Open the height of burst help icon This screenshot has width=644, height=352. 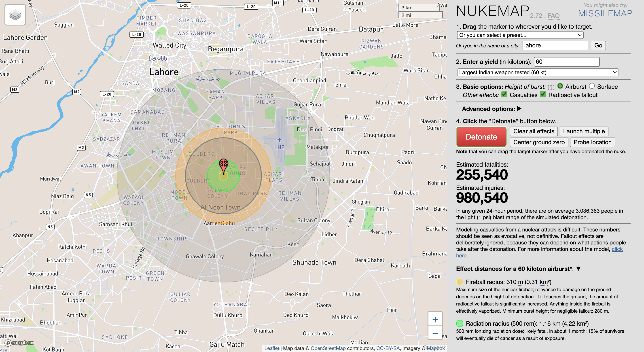tap(551, 87)
